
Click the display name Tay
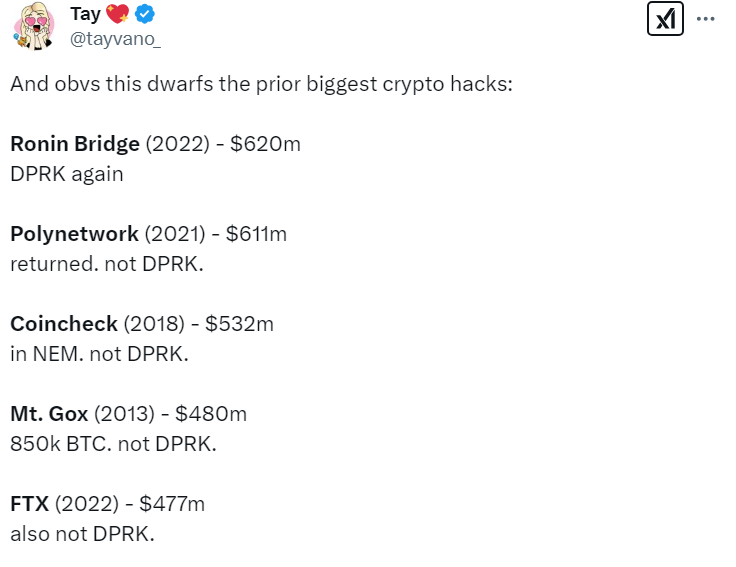[85, 14]
